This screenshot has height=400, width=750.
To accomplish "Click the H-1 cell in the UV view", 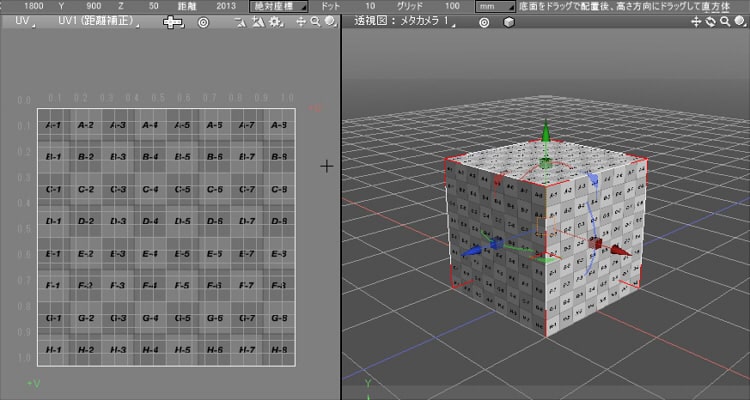I will (x=53, y=350).
